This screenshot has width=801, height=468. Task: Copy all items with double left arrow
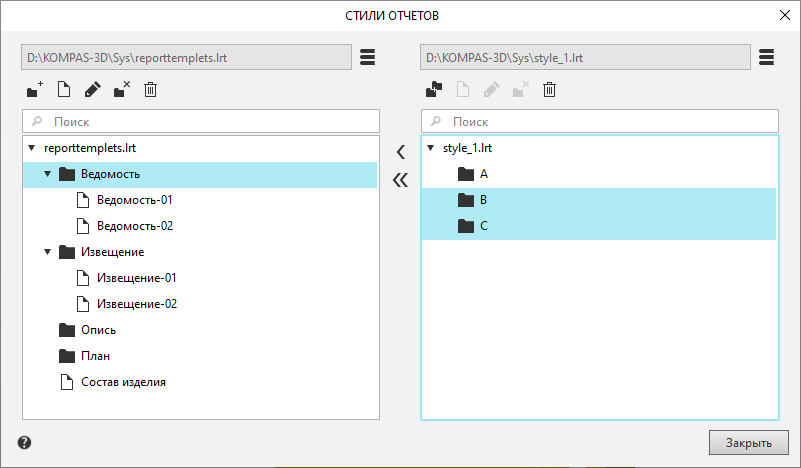[401, 180]
